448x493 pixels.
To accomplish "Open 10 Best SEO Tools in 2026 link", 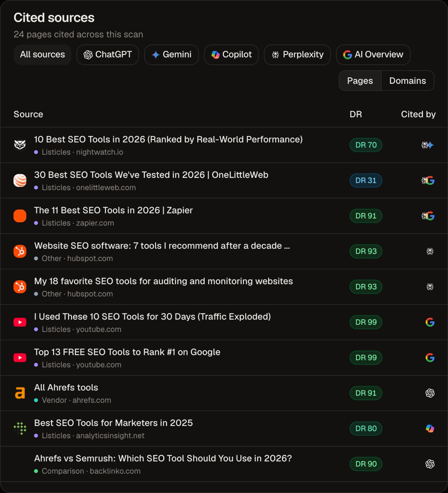I will tap(168, 139).
